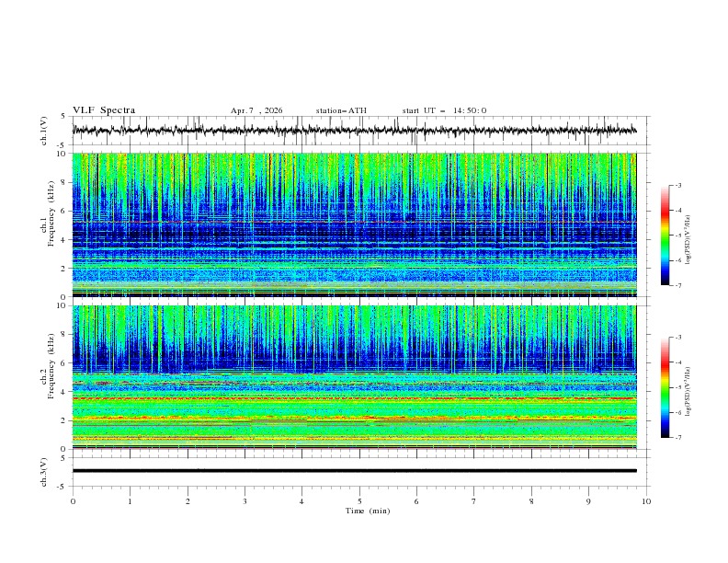Click the ch.1 voltage waveform trace

click(x=354, y=131)
